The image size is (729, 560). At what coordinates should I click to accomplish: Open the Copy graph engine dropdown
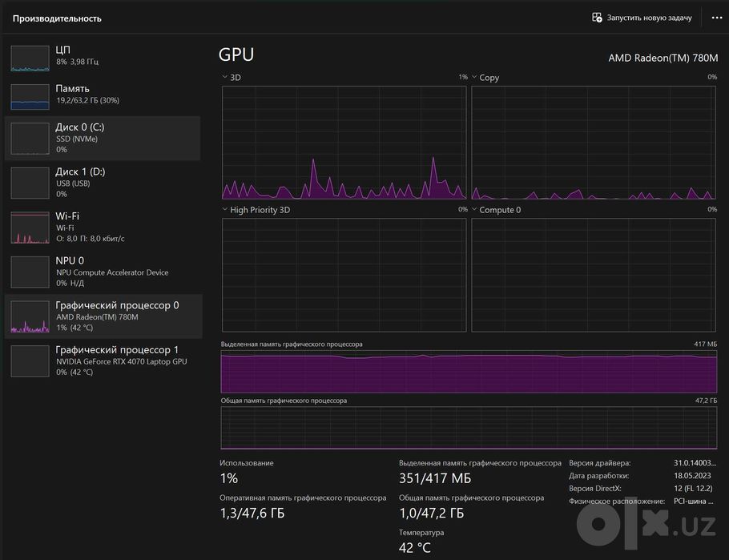474,77
